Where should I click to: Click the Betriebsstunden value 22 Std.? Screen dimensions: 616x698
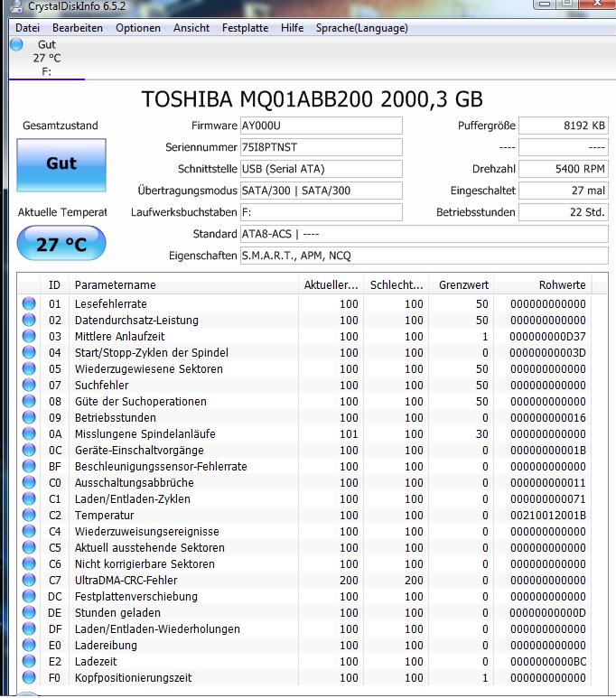[564, 212]
